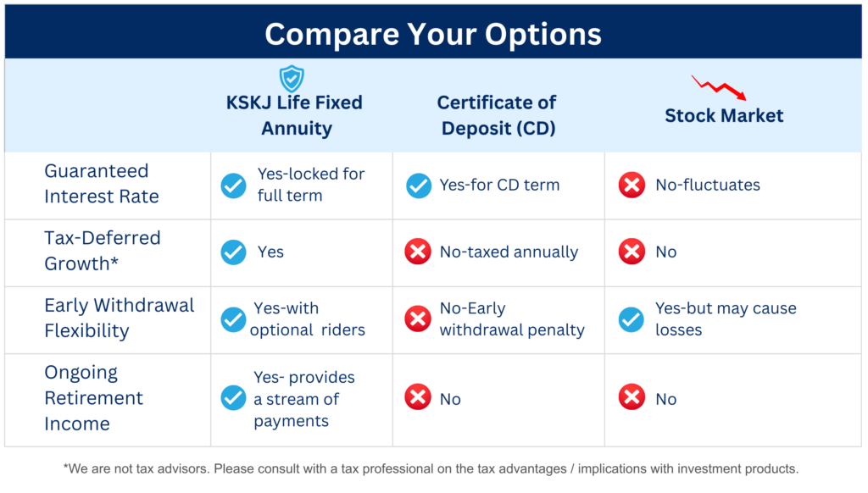Image resolution: width=868 pixels, height=493 pixels.
Task: Click the tax advisor disclaimer footnote text
Action: 431,468
